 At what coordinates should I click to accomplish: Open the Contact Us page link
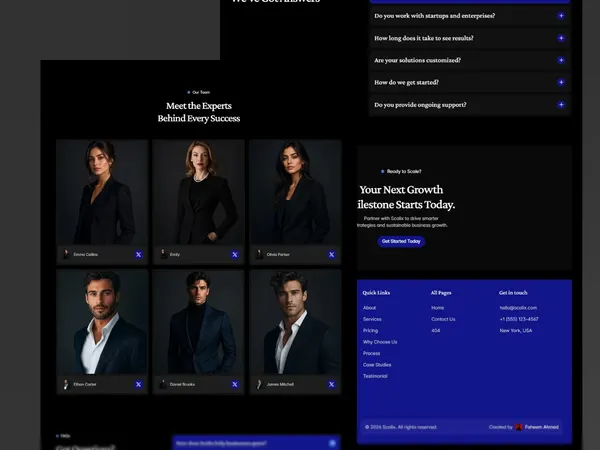443,319
